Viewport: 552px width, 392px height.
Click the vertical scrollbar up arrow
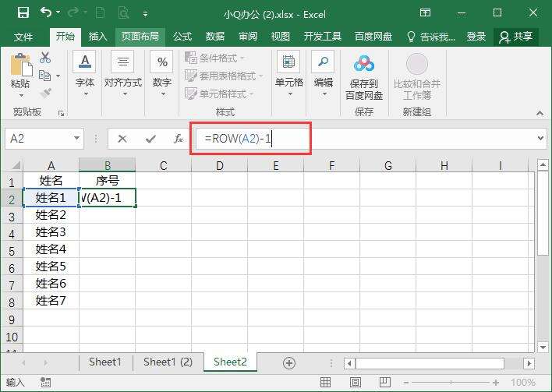[x=543, y=164]
